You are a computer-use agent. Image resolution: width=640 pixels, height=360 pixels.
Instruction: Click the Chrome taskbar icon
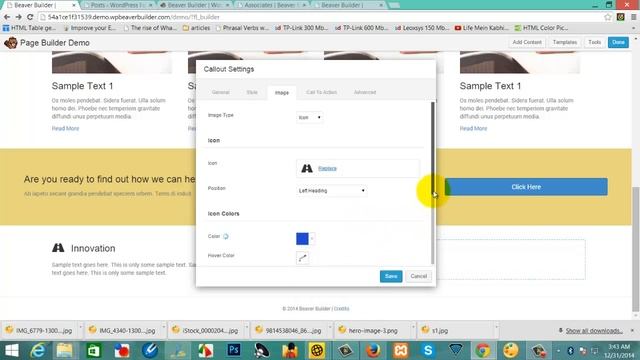483,350
